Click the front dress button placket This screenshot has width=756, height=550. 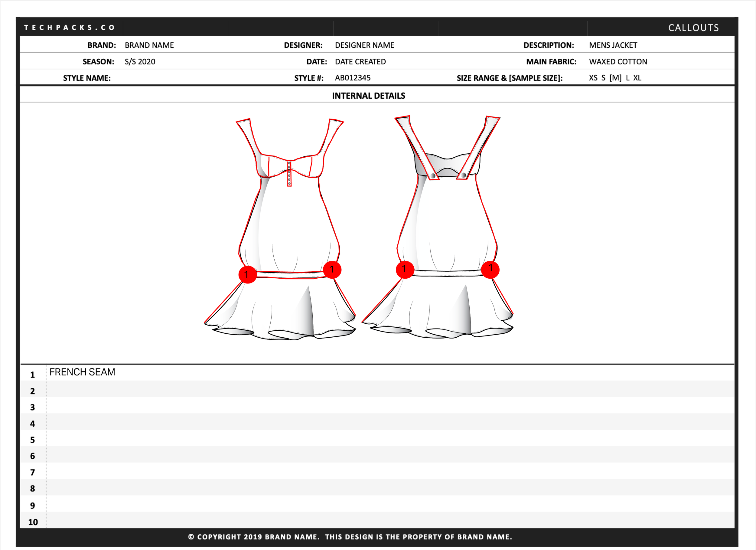[x=289, y=174]
